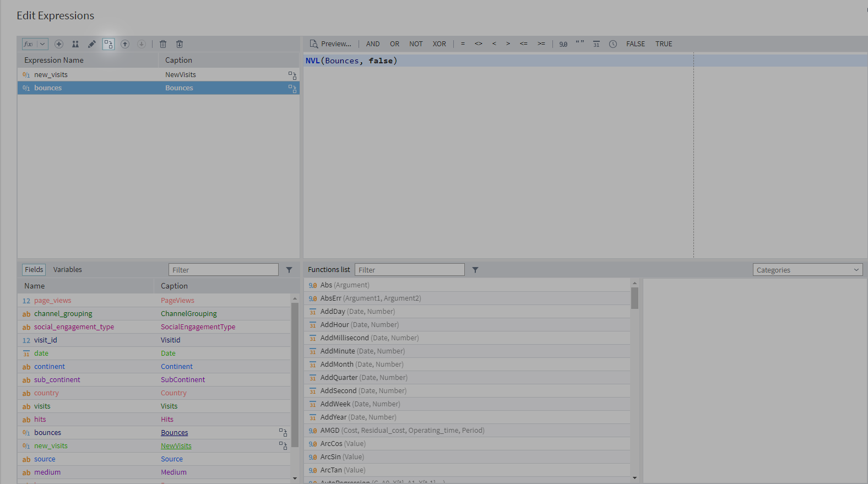Open the Categories dropdown
The height and width of the screenshot is (484, 868).
tap(807, 270)
